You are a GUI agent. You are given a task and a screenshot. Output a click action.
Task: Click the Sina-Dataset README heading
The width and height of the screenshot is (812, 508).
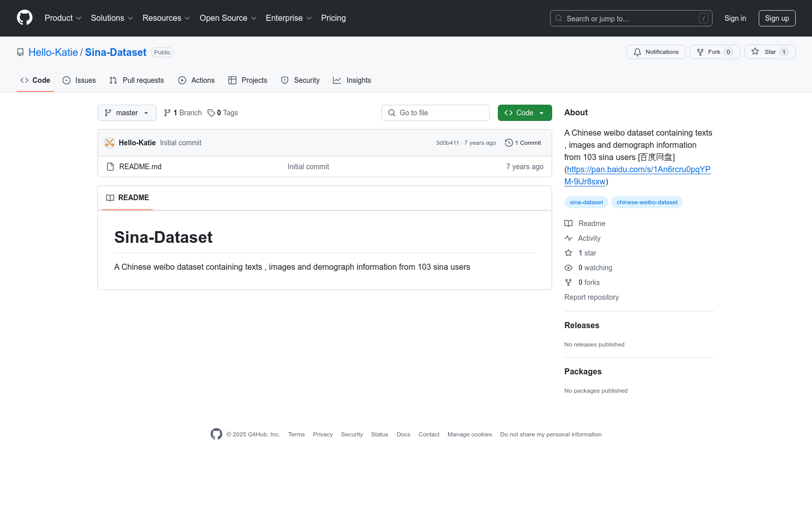click(163, 237)
